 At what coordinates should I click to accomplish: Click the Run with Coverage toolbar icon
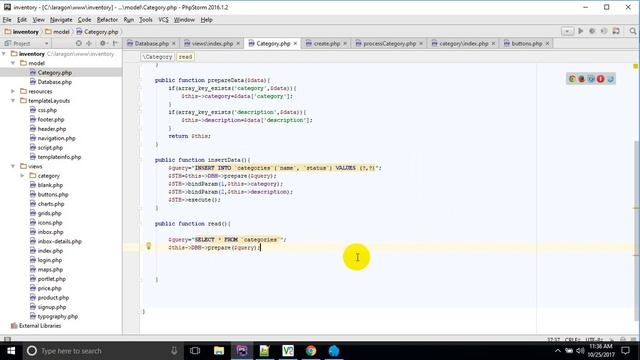[604, 31]
